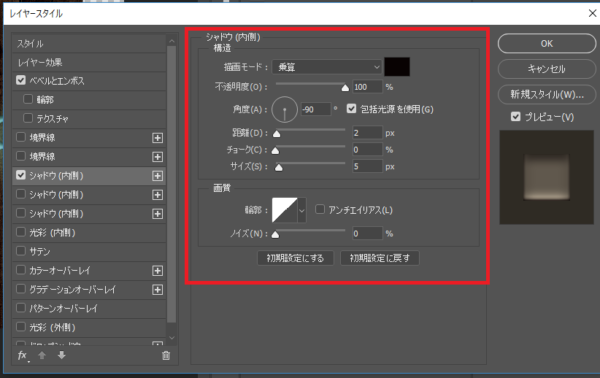This screenshot has width=600, height=378.
Task: Click plus icon on selected シャドウ(内側) row
Action: [x=157, y=176]
